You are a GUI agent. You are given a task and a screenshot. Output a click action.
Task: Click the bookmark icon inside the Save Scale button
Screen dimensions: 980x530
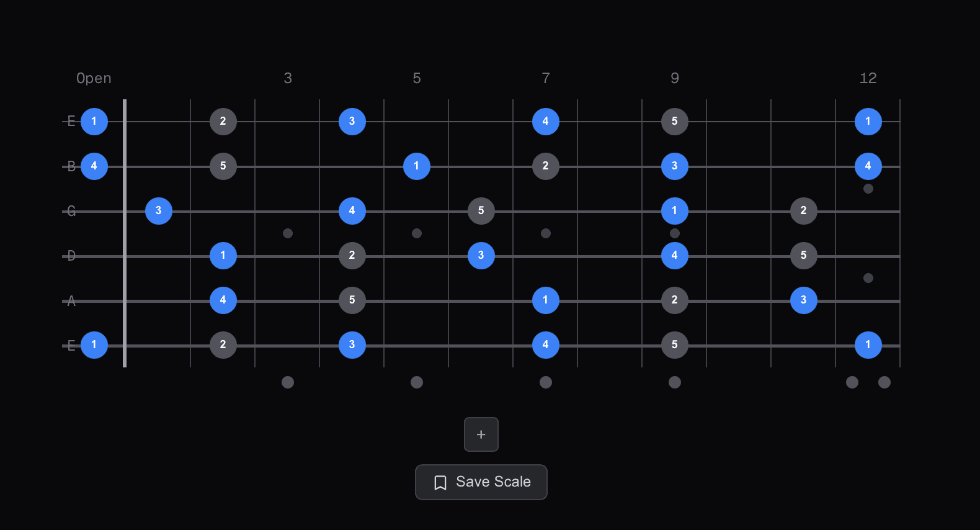coord(440,482)
